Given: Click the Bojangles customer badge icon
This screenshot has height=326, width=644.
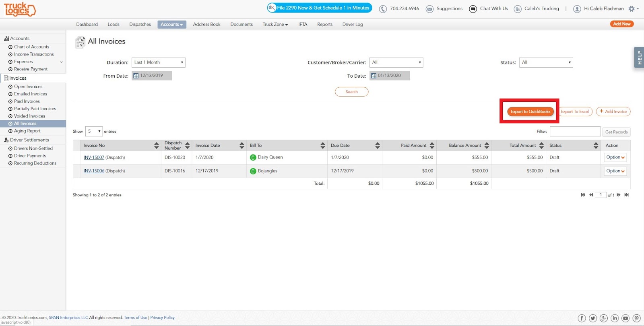Looking at the screenshot, I should [253, 171].
